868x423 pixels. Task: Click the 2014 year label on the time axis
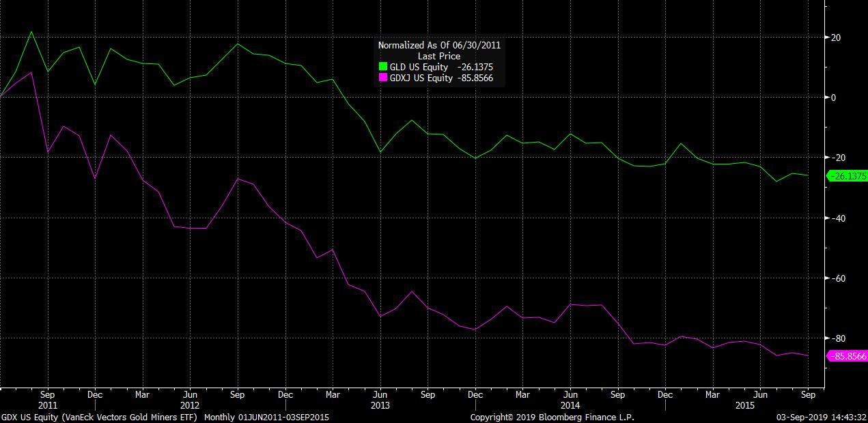(x=570, y=405)
